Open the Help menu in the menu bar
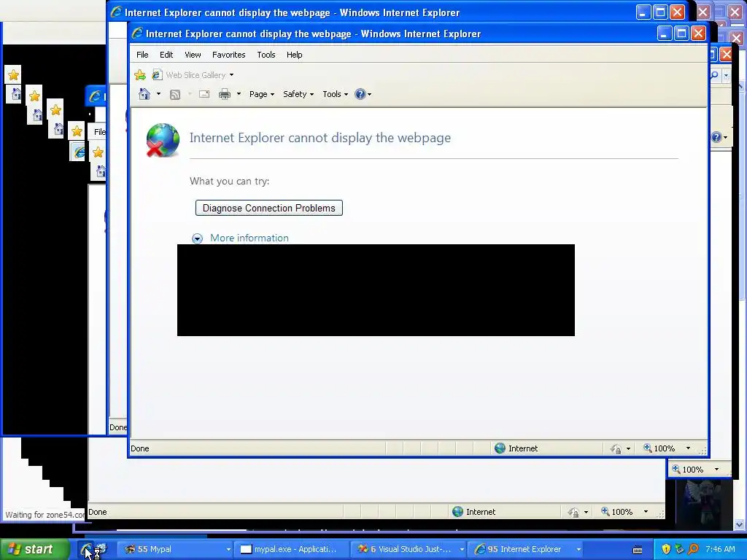Viewport: 747px width, 560px height. click(295, 55)
